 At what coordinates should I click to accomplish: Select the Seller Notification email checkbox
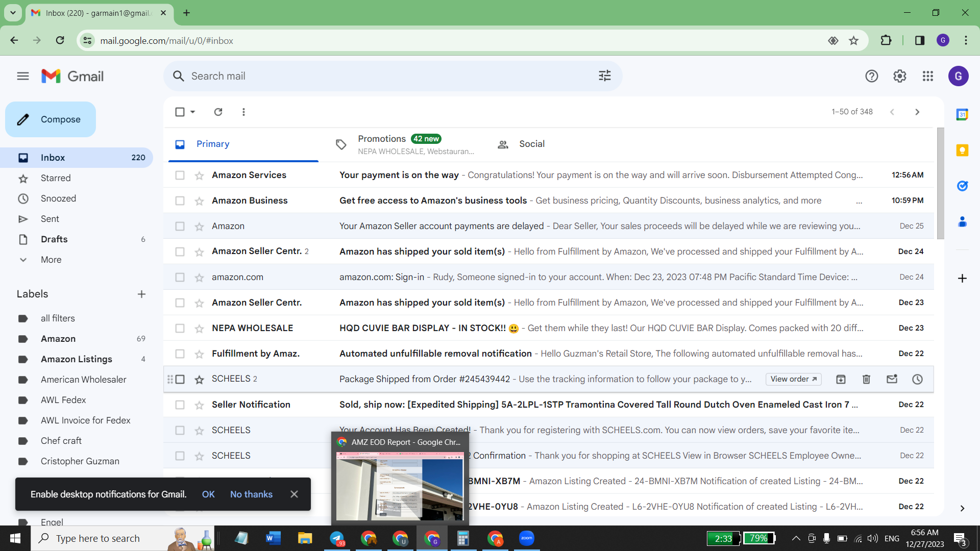pos(180,405)
